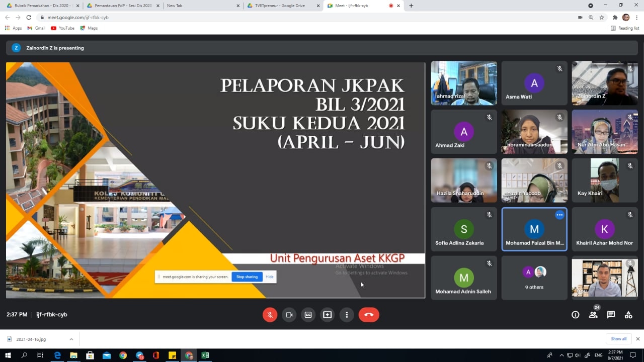Expand the download options for 2021-04-16.jpg
644x362 pixels.
click(71, 339)
